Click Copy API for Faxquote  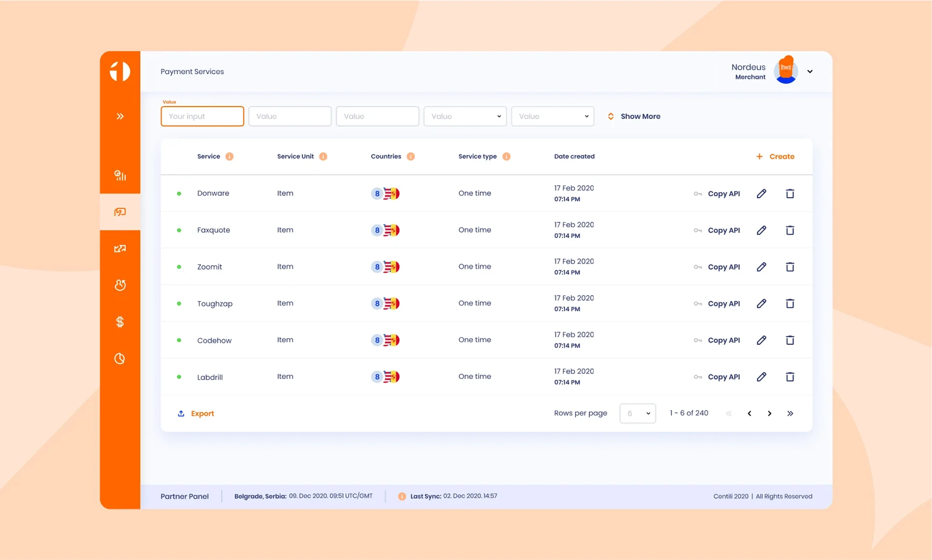[x=723, y=230]
